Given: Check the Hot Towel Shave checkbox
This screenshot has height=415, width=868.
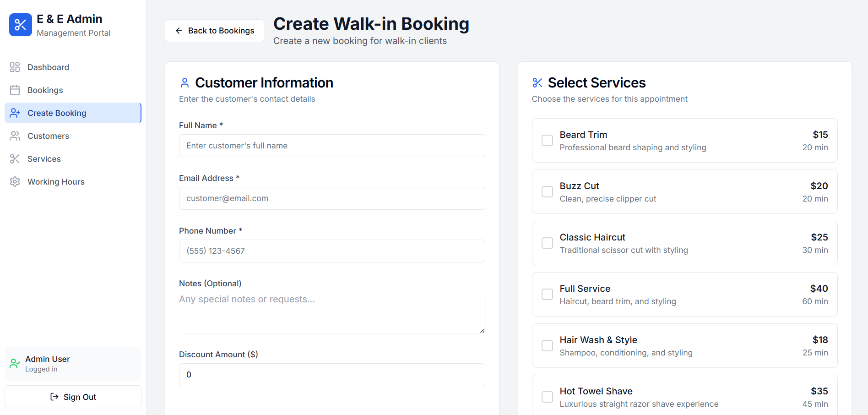Looking at the screenshot, I should click(x=547, y=397).
